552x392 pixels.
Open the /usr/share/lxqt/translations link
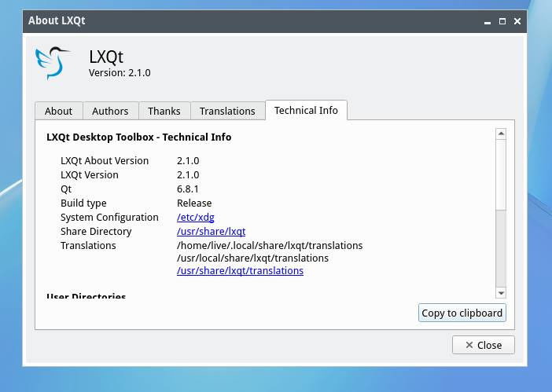pyautogui.click(x=240, y=271)
